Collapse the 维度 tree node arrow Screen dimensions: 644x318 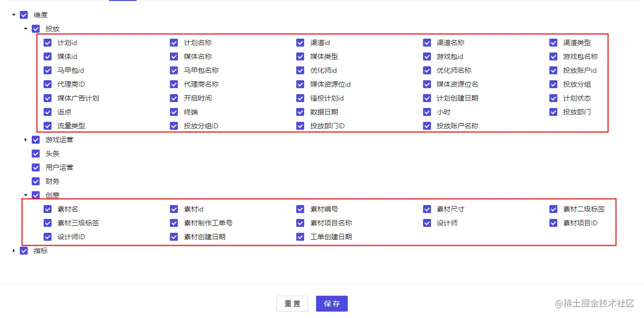(14, 15)
